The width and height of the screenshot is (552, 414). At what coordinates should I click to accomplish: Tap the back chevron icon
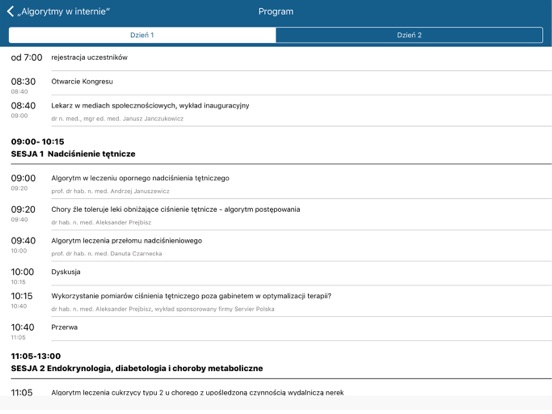tap(10, 12)
